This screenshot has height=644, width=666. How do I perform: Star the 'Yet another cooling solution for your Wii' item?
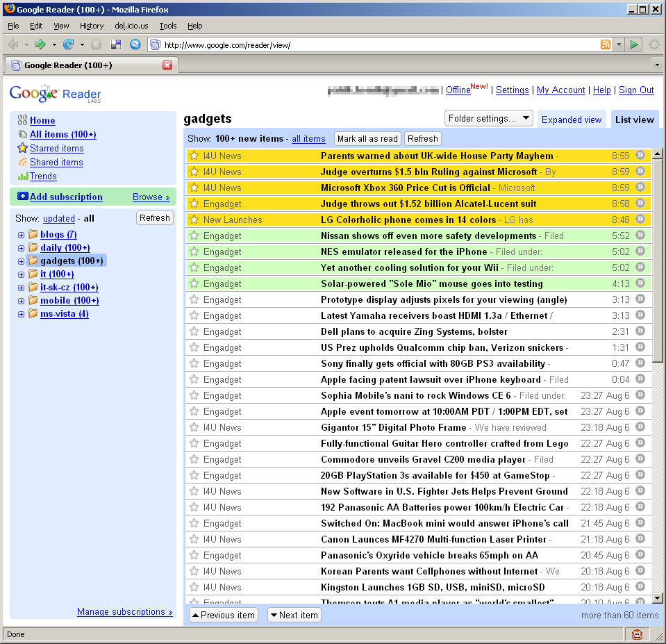tap(194, 267)
